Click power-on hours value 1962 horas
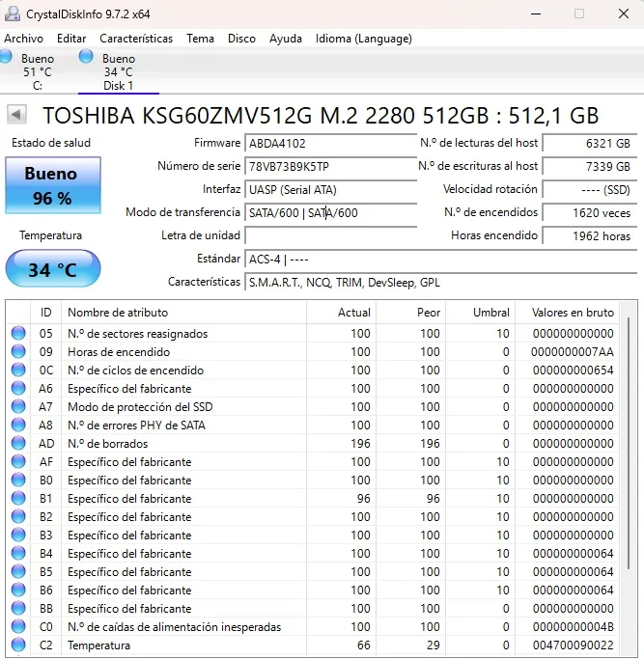 (x=590, y=235)
